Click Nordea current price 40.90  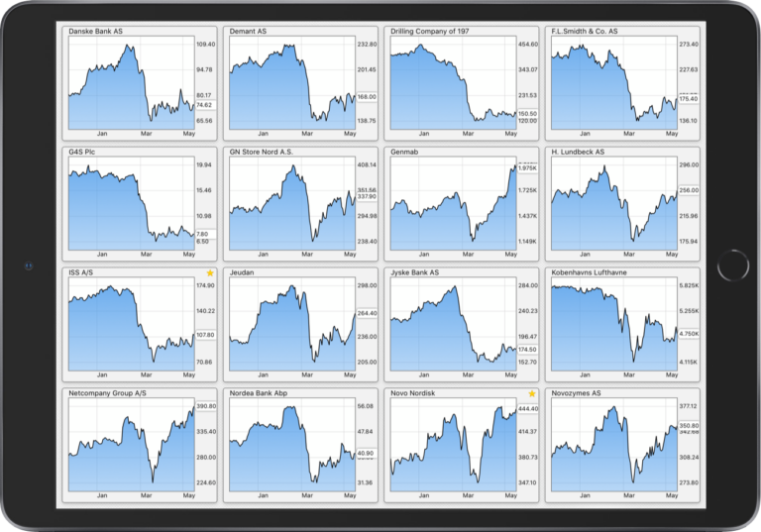[x=367, y=454]
